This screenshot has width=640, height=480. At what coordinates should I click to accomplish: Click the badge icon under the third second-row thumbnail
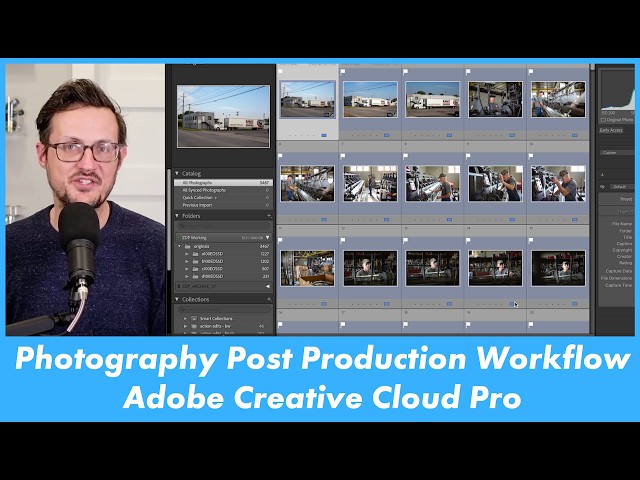click(x=449, y=220)
